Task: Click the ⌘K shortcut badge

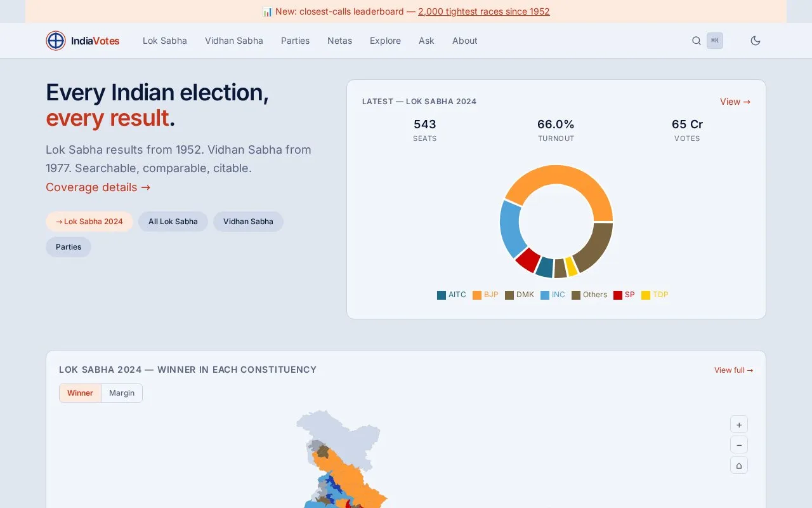Action: [715, 41]
